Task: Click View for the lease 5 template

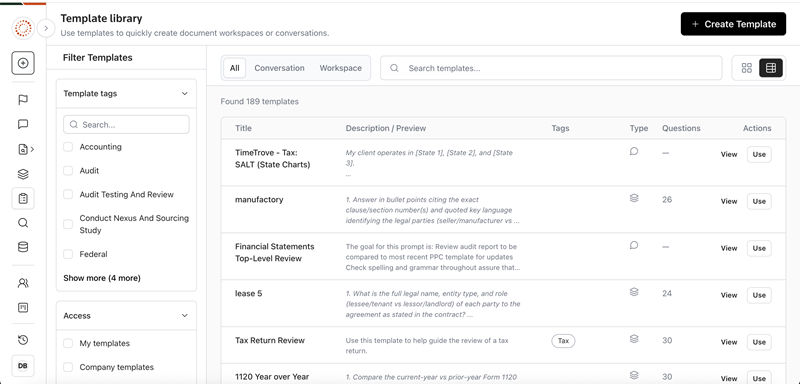Action: tap(729, 295)
